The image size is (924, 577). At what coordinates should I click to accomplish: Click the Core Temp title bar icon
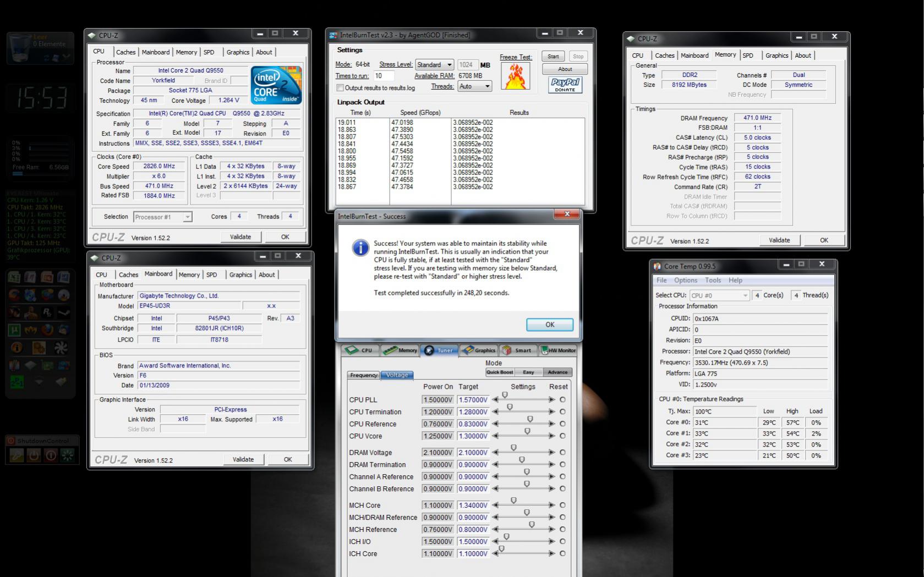[x=657, y=266]
